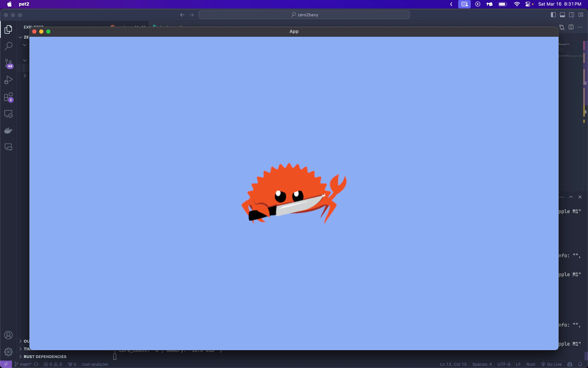Open the Search view in activity bar
Screen dimensions: 588x368
[x=8, y=46]
